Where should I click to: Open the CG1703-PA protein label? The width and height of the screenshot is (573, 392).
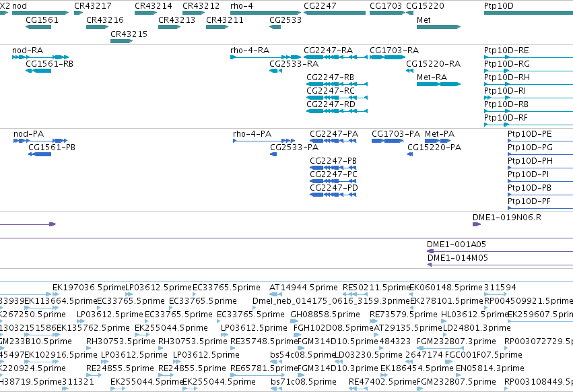pos(396,134)
